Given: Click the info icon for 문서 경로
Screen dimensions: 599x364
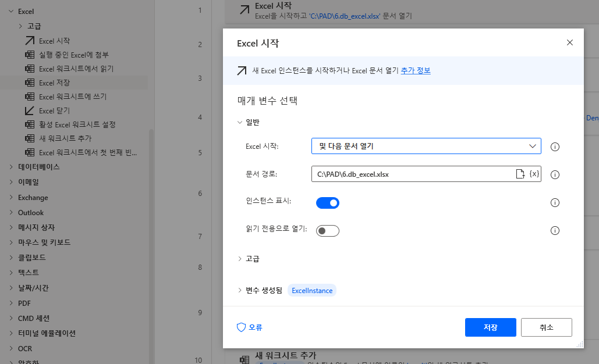Looking at the screenshot, I should (x=555, y=174).
